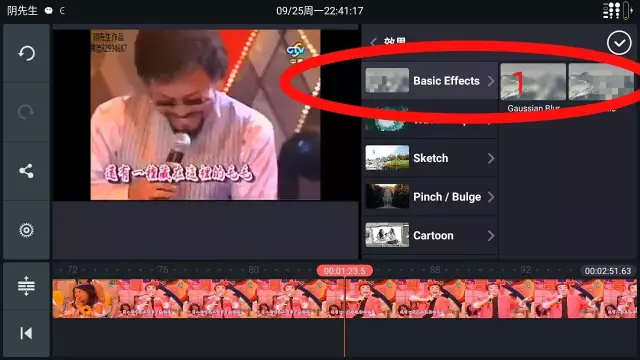This screenshot has width=640, height=360.
Task: Tap the video preview of the singer
Action: click(205, 115)
